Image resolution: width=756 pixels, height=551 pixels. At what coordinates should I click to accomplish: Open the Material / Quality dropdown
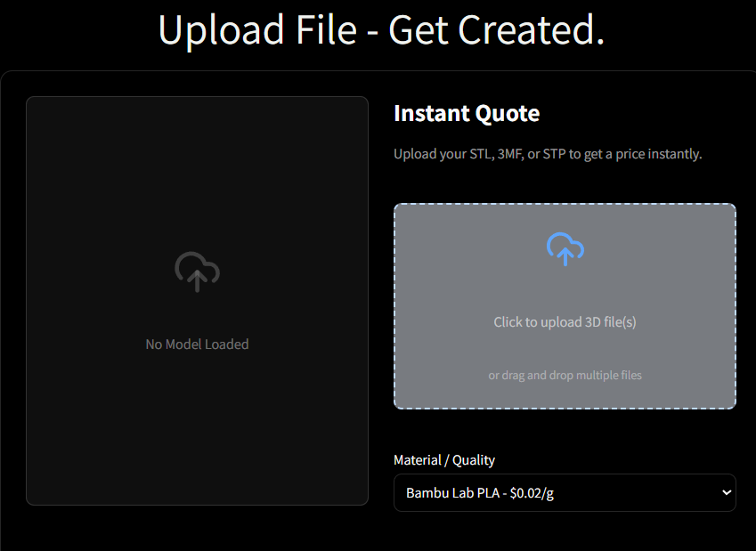565,492
